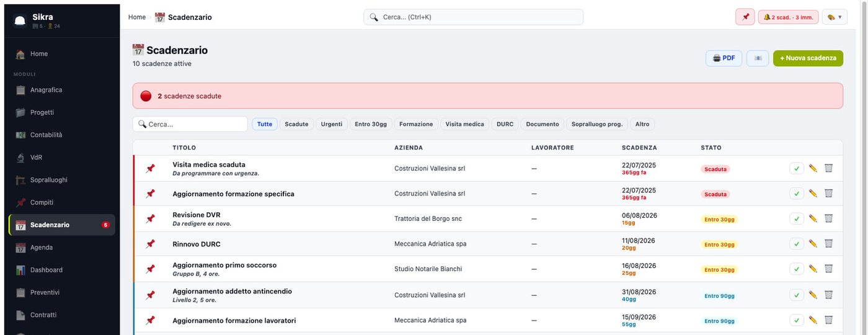Image resolution: width=868 pixels, height=335 pixels.
Task: Toggle pin on Visita medica scaduta row
Action: (150, 169)
